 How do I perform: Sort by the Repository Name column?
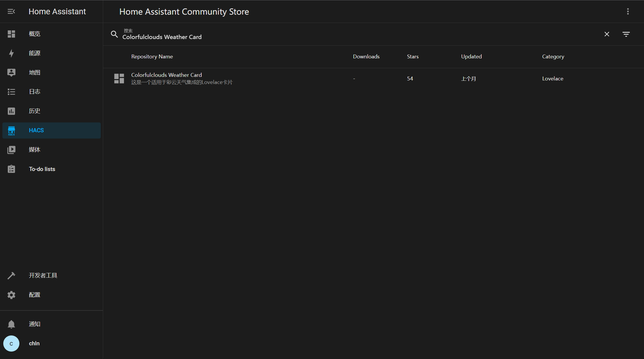click(152, 57)
